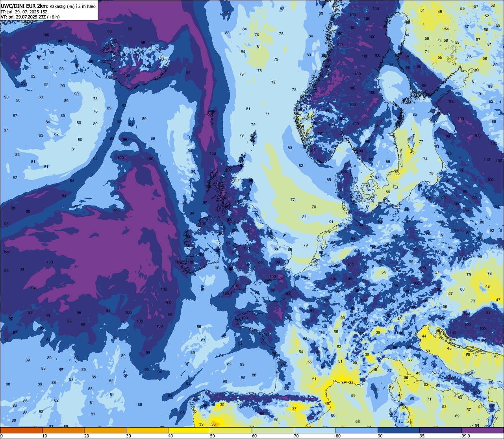Click the '50' tick label on the colorbar
504x439 pixels.
(x=212, y=436)
